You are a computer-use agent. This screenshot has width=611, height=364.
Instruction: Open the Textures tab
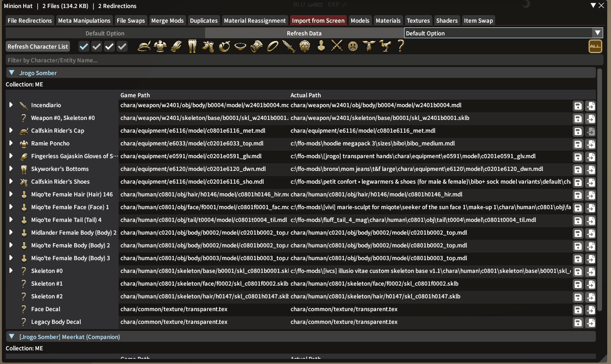point(418,21)
